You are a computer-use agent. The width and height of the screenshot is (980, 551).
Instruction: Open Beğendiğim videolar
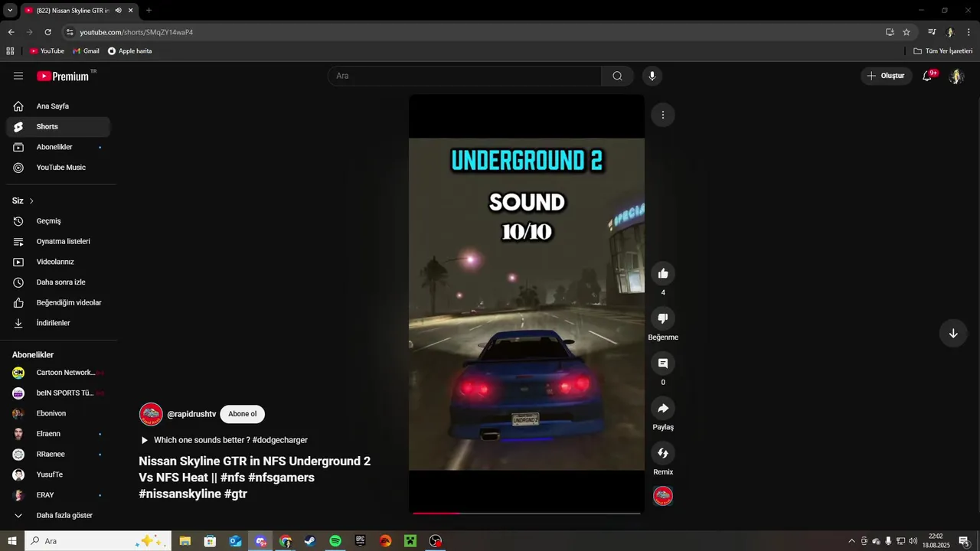click(58, 302)
